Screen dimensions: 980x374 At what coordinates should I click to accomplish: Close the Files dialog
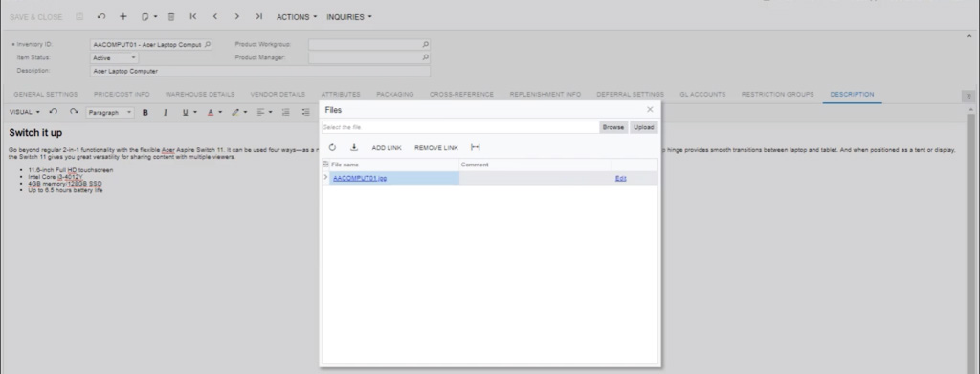tap(650, 109)
